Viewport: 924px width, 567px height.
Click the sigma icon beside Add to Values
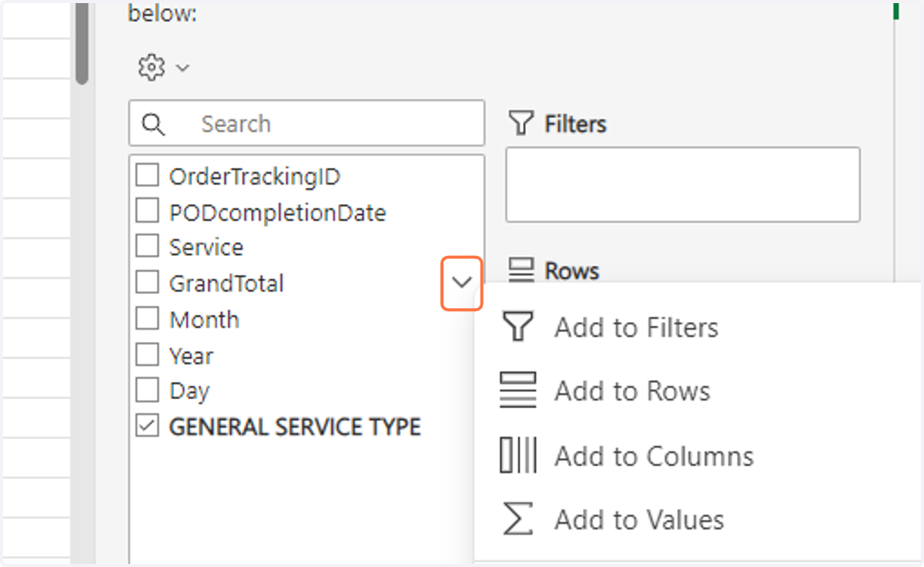pos(517,518)
